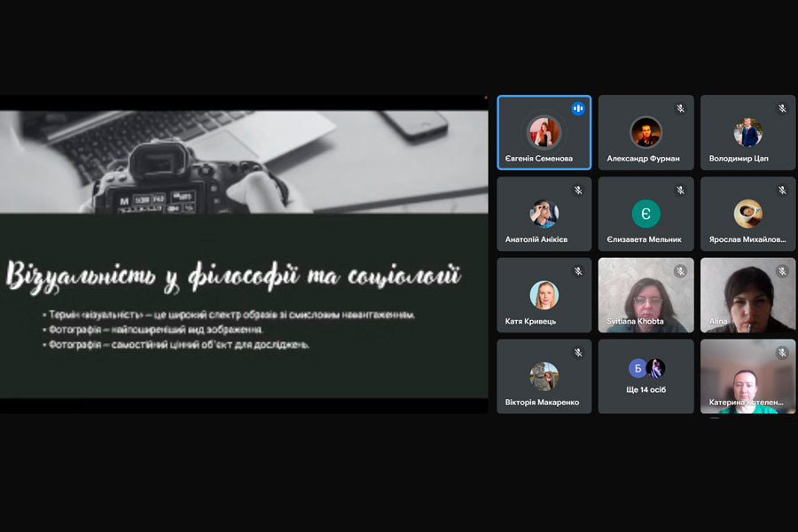Click Катя Кривець's profile avatar
The height and width of the screenshot is (532, 798).
tap(544, 294)
